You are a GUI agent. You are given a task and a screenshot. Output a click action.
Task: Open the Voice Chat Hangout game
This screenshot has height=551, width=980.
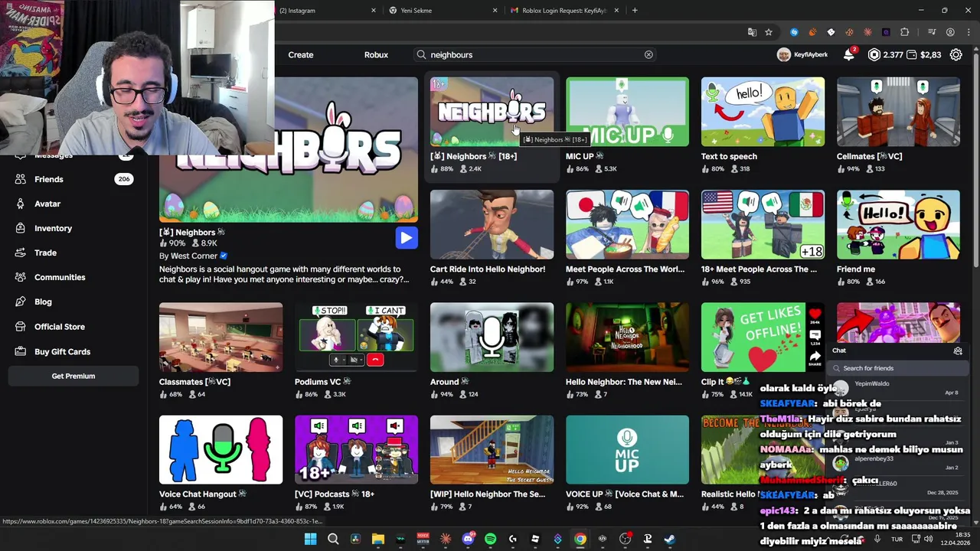(220, 449)
